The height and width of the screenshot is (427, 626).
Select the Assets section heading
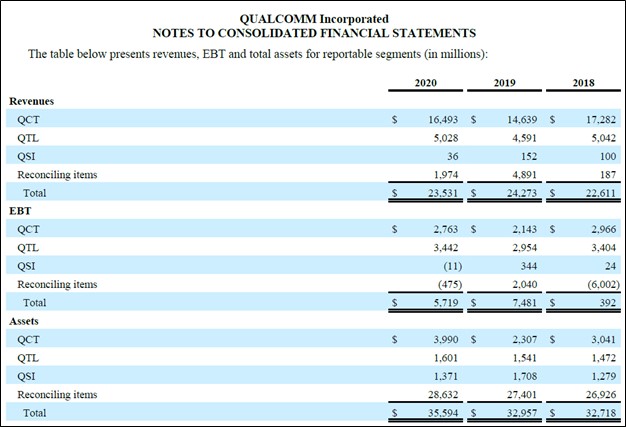pyautogui.click(x=24, y=321)
